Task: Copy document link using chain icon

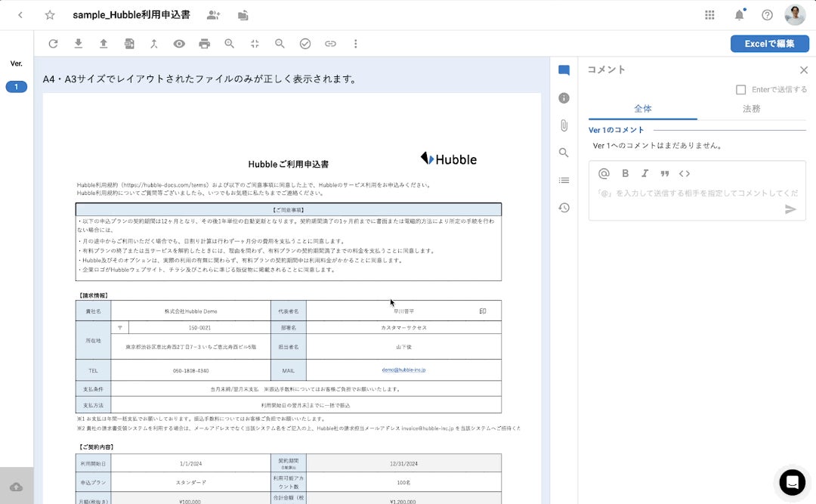Action: [x=330, y=44]
